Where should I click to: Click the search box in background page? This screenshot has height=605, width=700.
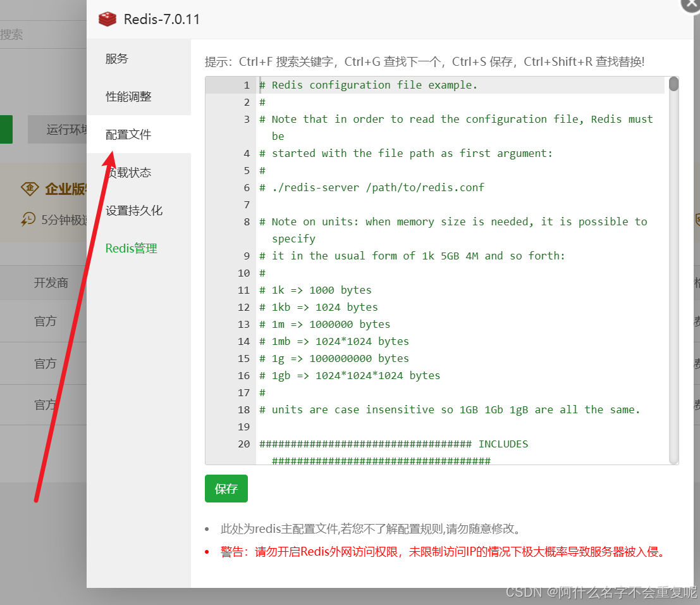43,34
